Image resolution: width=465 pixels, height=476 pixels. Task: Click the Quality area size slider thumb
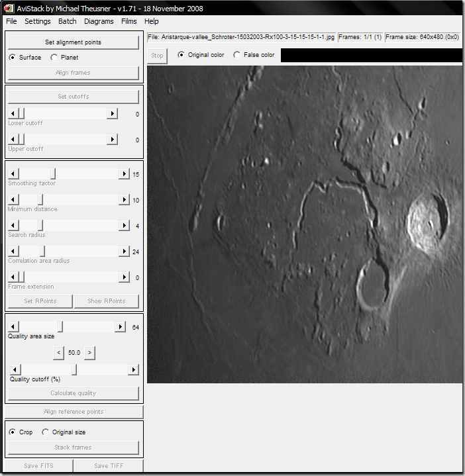click(60, 327)
